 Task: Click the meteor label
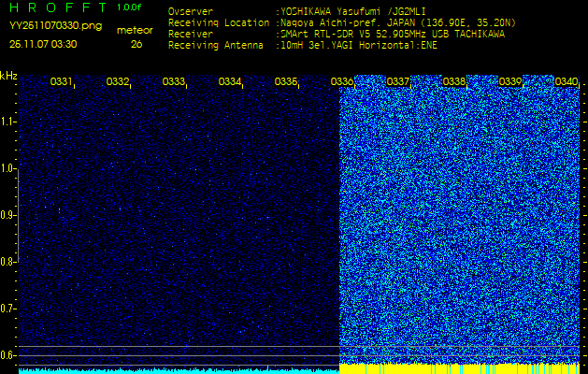pos(135,30)
